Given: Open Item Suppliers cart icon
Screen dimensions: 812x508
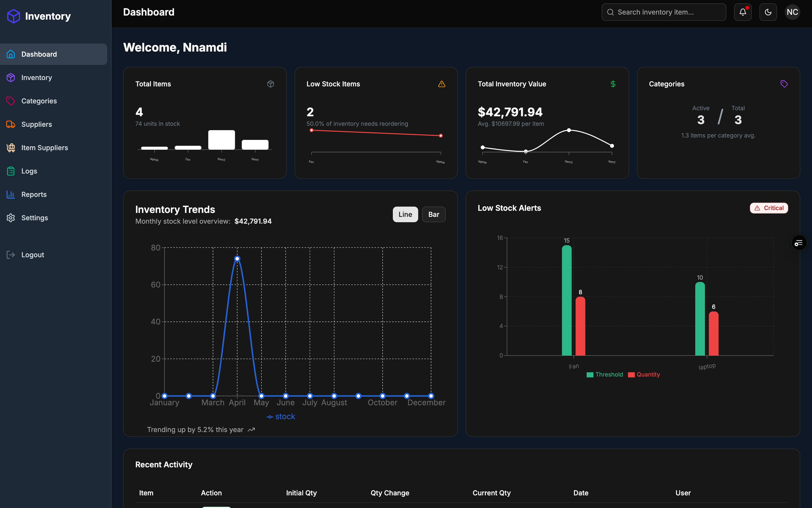Looking at the screenshot, I should pyautogui.click(x=11, y=147).
